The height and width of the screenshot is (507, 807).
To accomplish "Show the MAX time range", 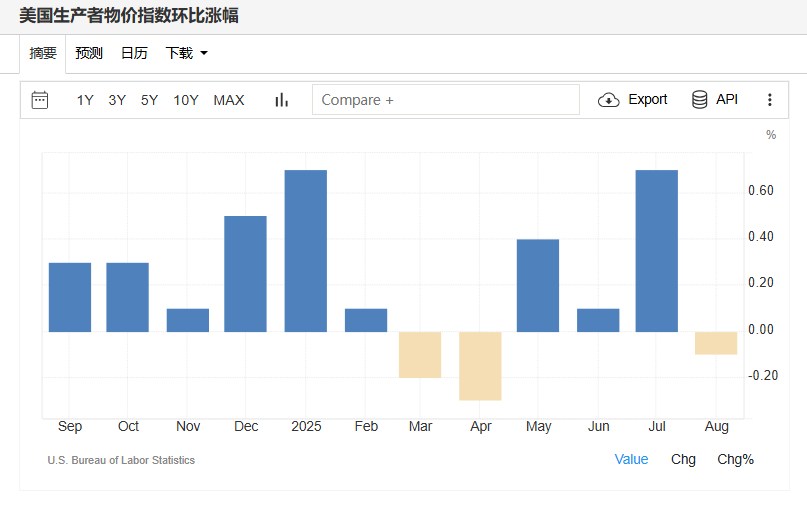I will click(x=229, y=100).
